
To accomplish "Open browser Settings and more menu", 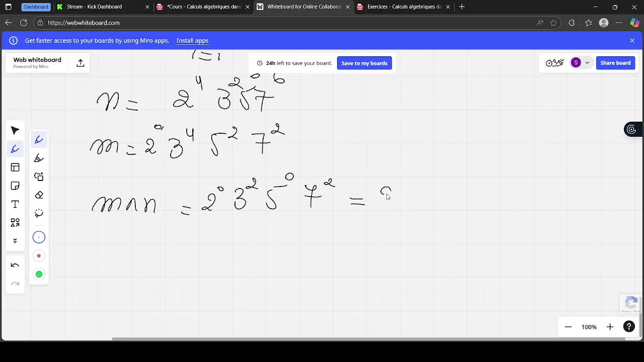I will point(619,23).
